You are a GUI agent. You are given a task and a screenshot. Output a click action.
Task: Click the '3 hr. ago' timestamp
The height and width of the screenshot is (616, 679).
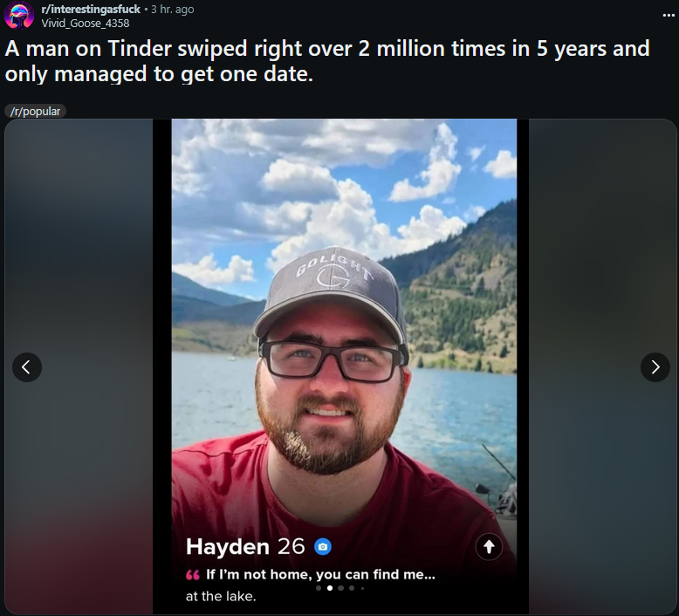pos(172,9)
